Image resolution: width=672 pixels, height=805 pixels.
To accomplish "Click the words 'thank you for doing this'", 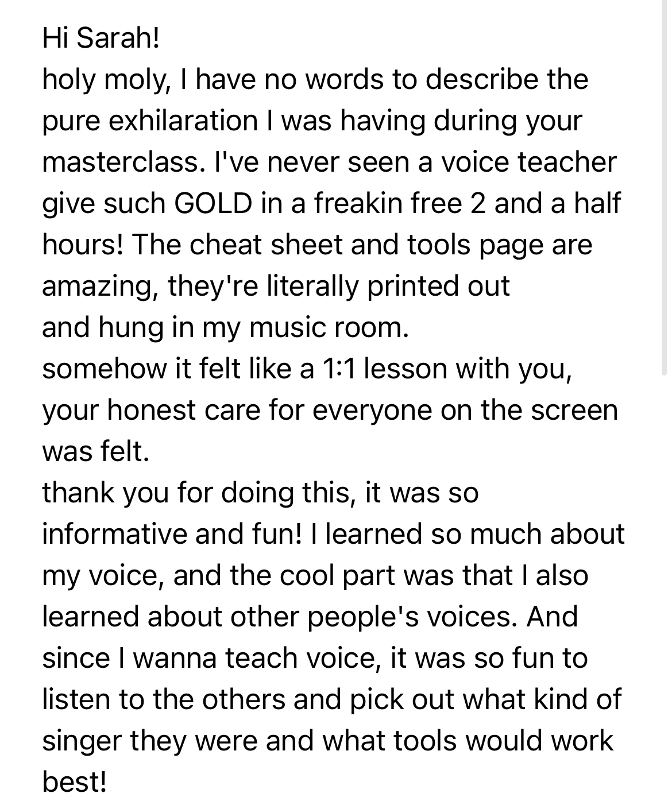I will tap(197, 494).
